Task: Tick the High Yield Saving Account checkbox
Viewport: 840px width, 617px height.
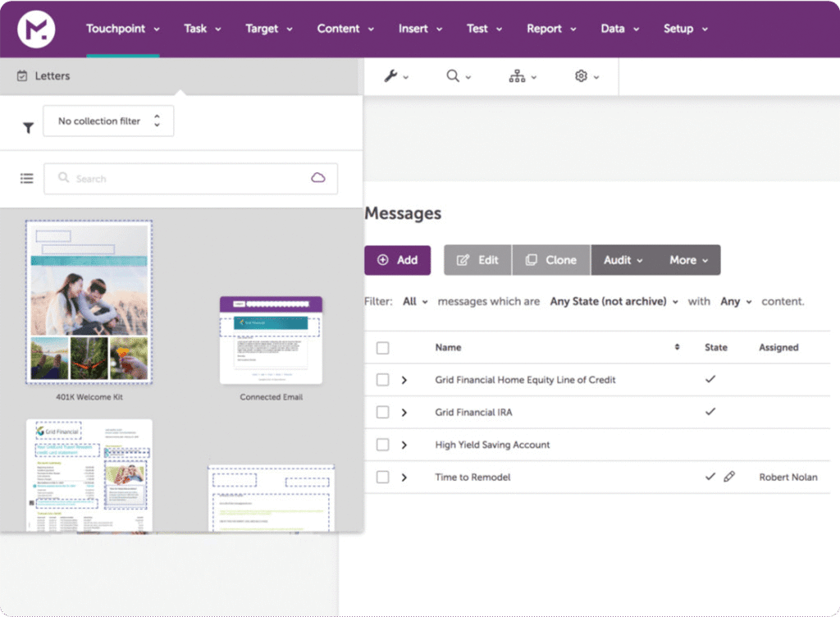Action: (382, 445)
